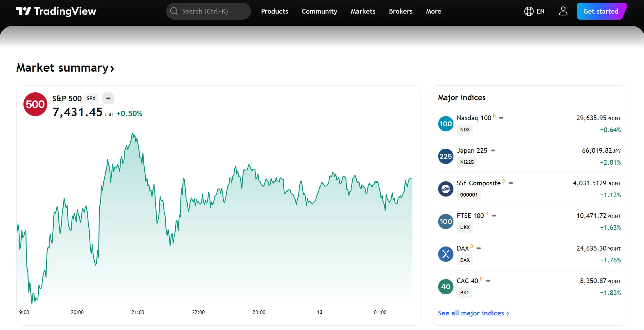Open the SSE Composite index name

point(479,183)
